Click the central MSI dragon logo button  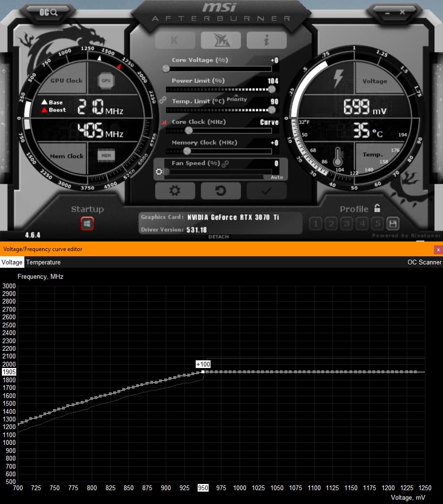(221, 40)
